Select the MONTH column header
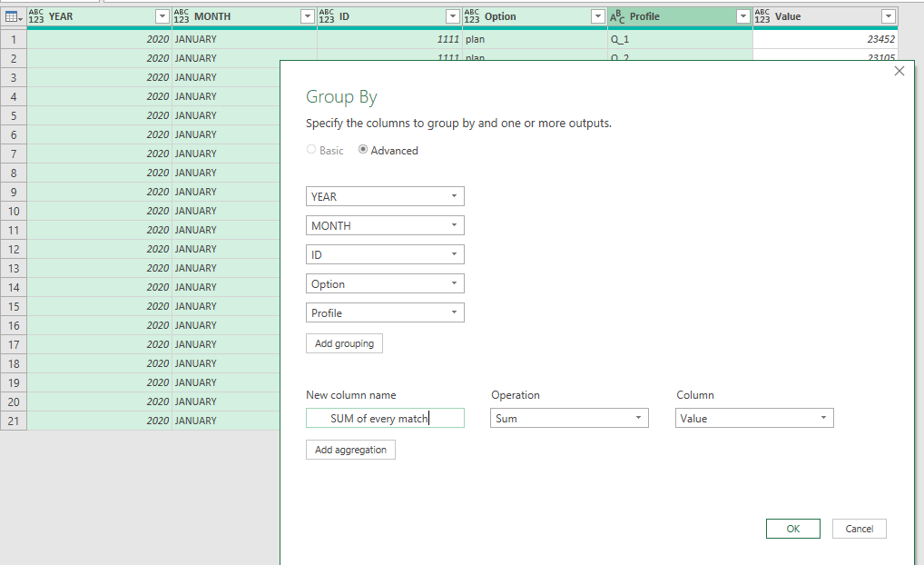924x565 pixels. pyautogui.click(x=244, y=16)
